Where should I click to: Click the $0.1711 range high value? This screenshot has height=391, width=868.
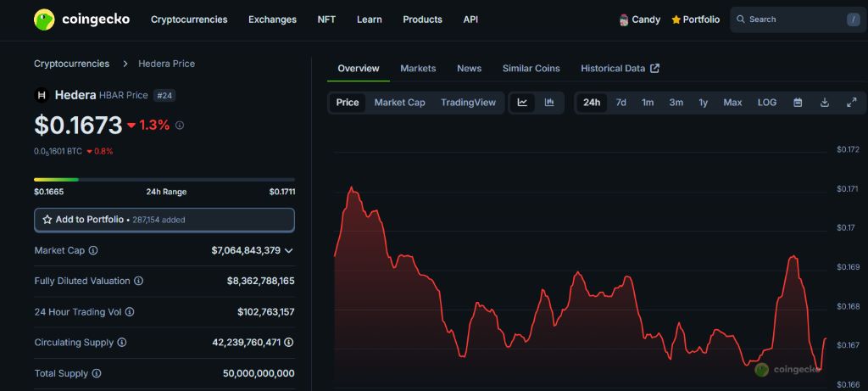click(x=282, y=193)
